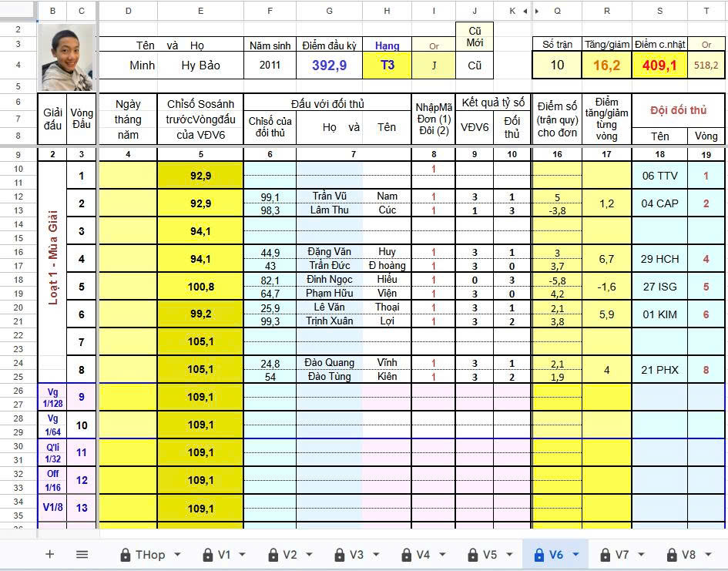
Task: Click the Q'li 1/32 stage cell
Action: pyautogui.click(x=52, y=452)
